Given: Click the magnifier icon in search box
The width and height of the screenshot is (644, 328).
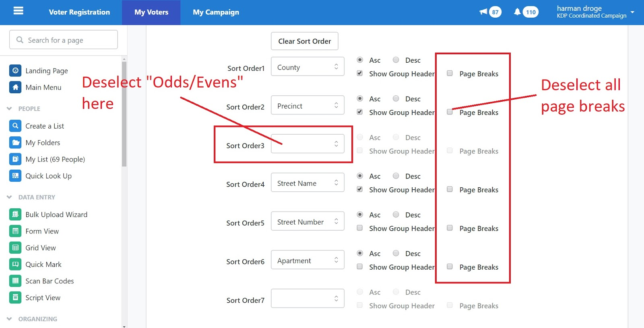Looking at the screenshot, I should pyautogui.click(x=20, y=40).
